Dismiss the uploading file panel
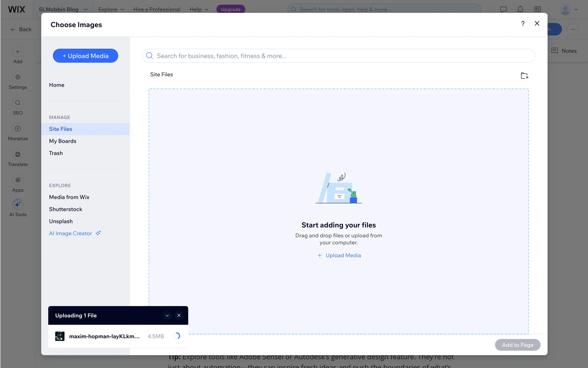This screenshot has height=368, width=588. pyautogui.click(x=179, y=316)
